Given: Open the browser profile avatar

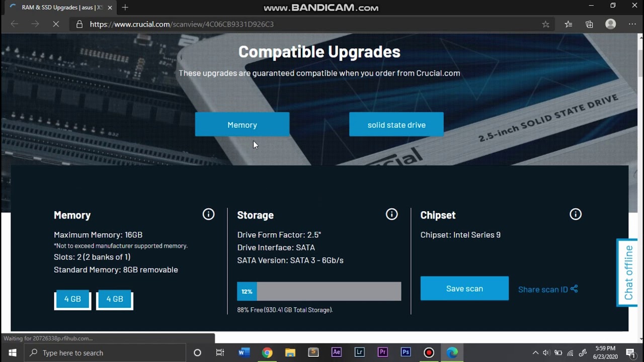Looking at the screenshot, I should tap(611, 24).
